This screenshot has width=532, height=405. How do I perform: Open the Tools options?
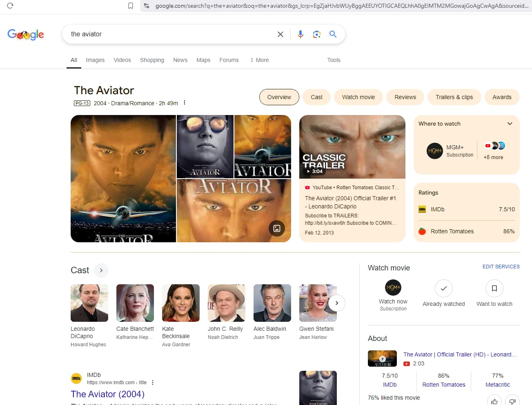click(x=334, y=60)
